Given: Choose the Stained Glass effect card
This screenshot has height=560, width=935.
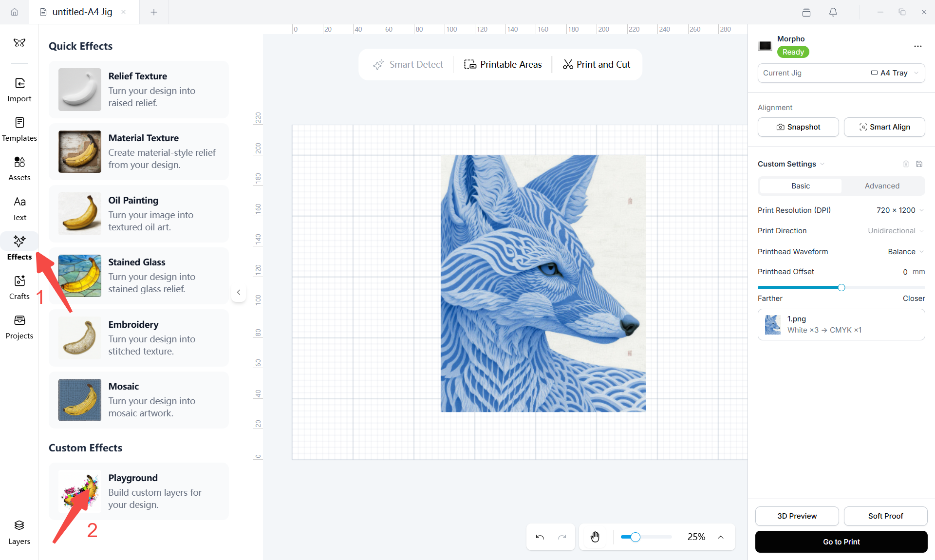Looking at the screenshot, I should point(139,276).
